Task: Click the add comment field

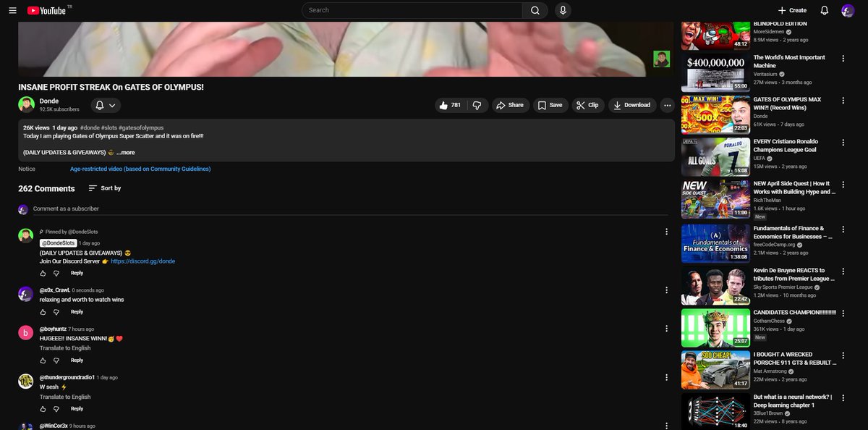Action: click(350, 209)
